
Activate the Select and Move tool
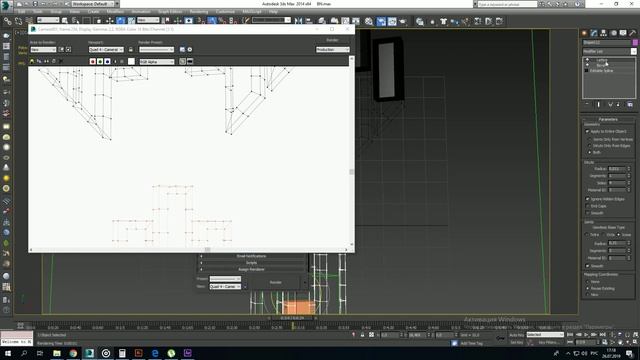point(110,21)
